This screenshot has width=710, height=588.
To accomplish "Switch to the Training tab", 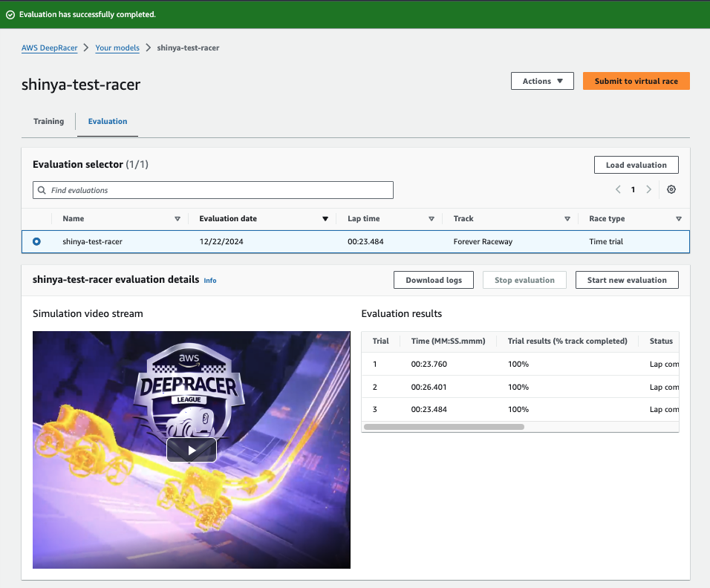I will (48, 121).
